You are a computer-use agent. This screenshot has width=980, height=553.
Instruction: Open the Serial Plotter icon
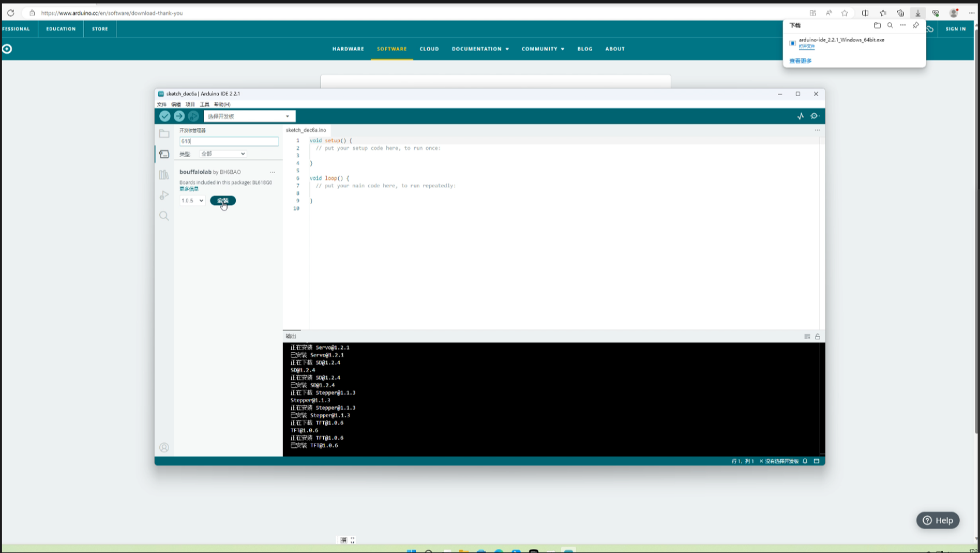pos(800,116)
